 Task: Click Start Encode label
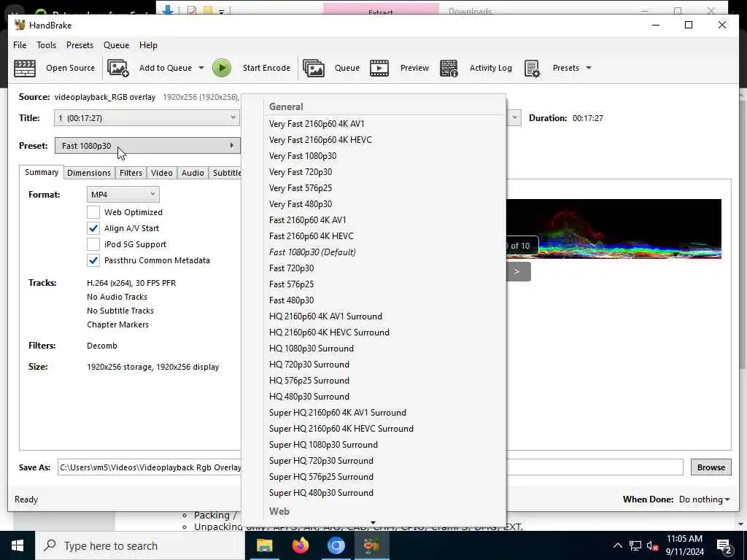pyautogui.click(x=266, y=68)
